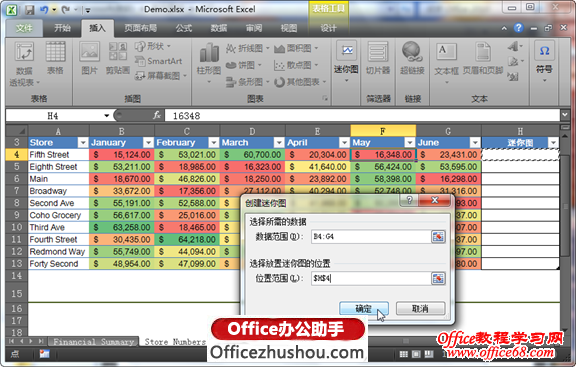The image size is (576, 367).
Task: Cancel the dialog with 取消 button
Action: tap(420, 309)
